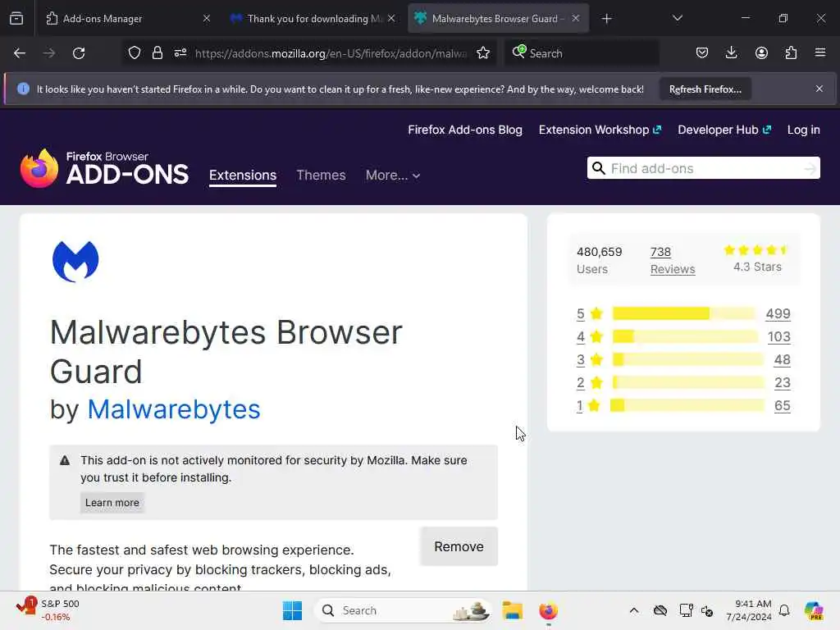840x630 pixels.
Task: Open Developer Hub link
Action: [724, 130]
